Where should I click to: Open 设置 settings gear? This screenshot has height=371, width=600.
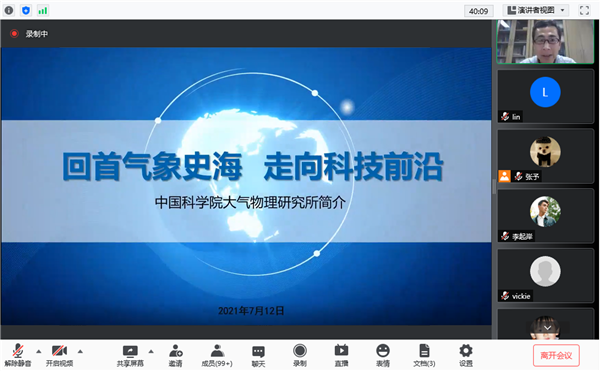point(466,356)
